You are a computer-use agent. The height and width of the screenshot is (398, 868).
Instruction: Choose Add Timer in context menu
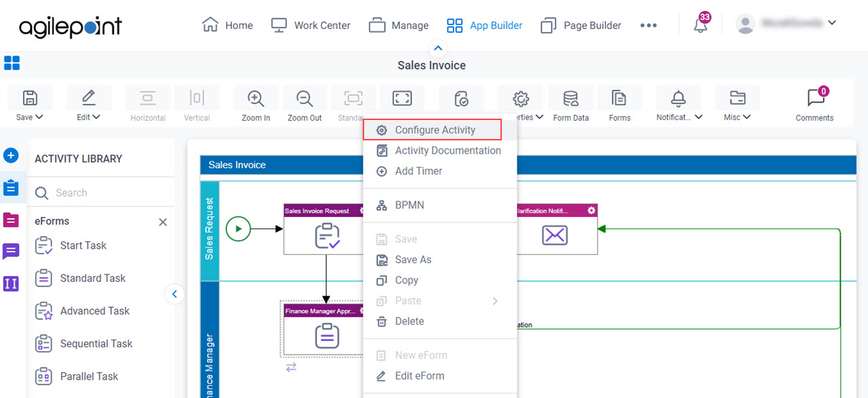pos(440,171)
